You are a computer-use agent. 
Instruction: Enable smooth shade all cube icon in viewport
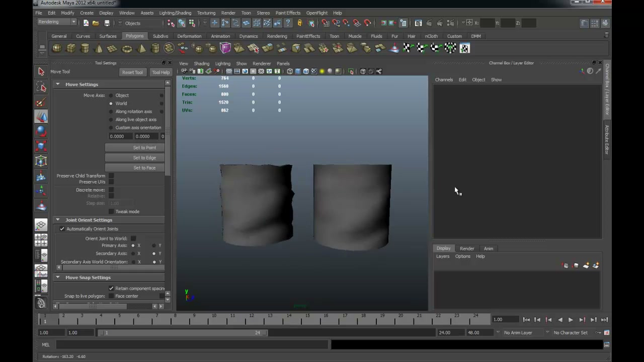(x=297, y=71)
